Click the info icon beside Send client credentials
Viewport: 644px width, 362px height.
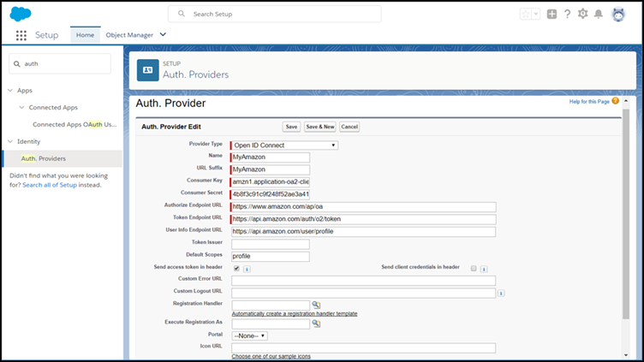click(484, 270)
